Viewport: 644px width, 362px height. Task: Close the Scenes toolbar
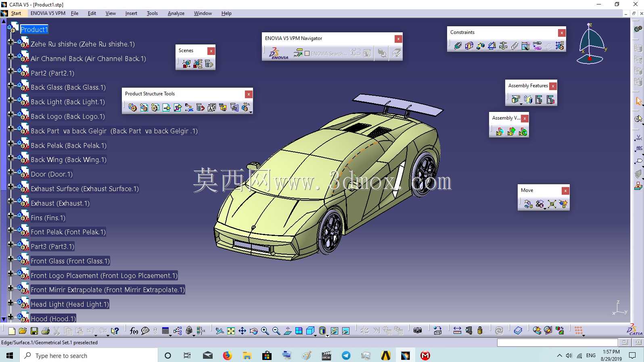[211, 51]
